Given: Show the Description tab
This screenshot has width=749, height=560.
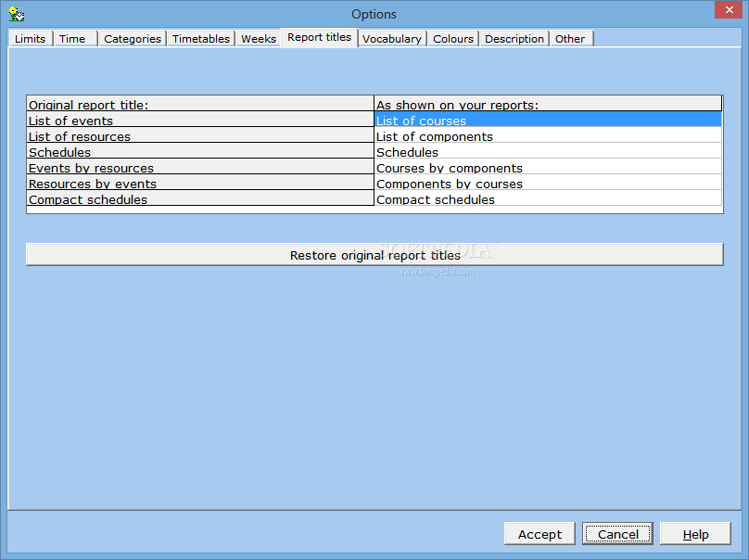Looking at the screenshot, I should point(514,39).
